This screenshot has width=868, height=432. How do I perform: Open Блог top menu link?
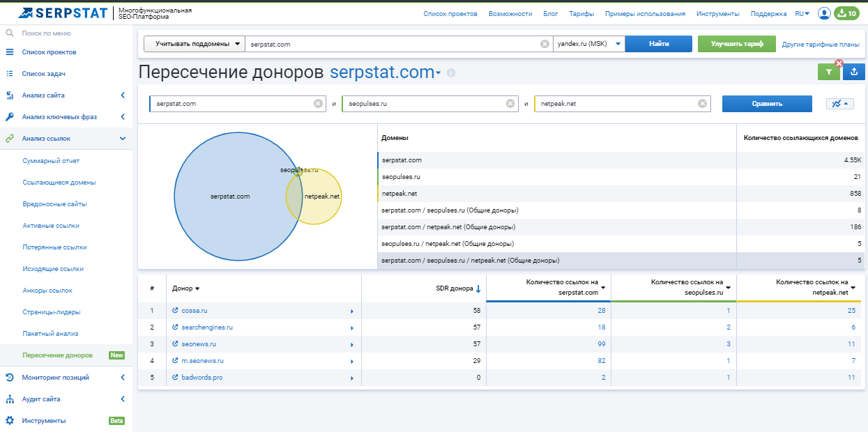coord(551,13)
